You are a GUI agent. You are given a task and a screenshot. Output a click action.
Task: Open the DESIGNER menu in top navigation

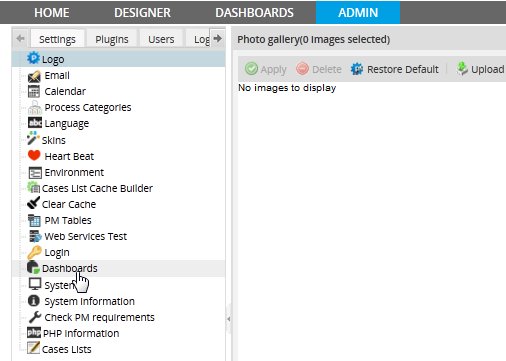point(142,13)
